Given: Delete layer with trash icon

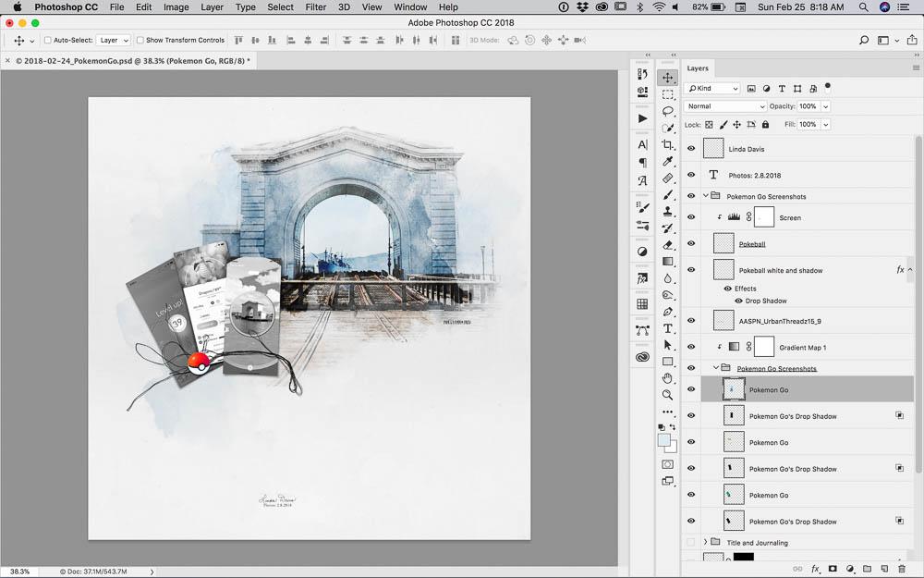Looking at the screenshot, I should [x=902, y=569].
